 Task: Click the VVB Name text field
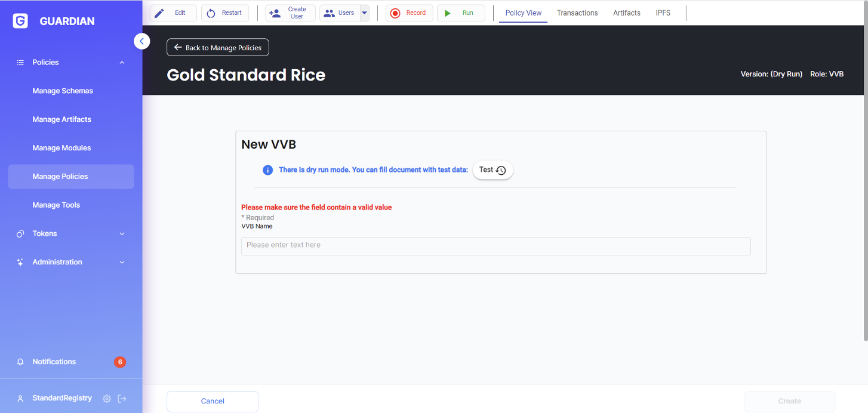click(x=495, y=246)
